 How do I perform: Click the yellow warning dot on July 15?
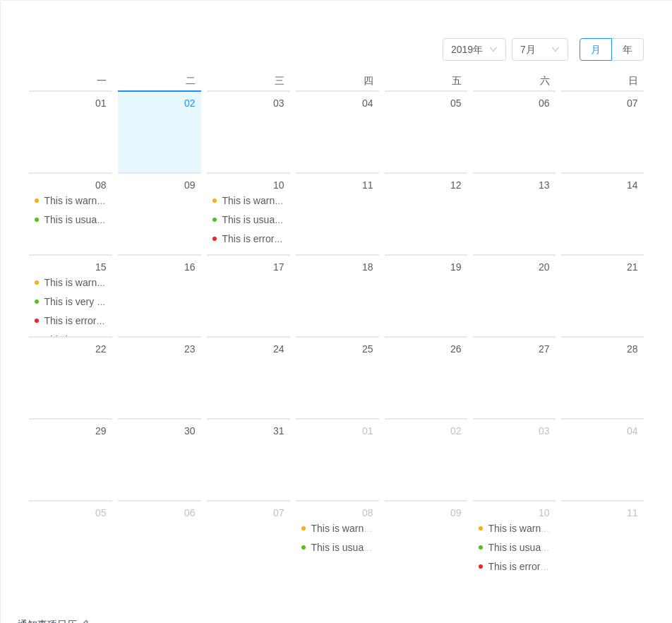37,283
